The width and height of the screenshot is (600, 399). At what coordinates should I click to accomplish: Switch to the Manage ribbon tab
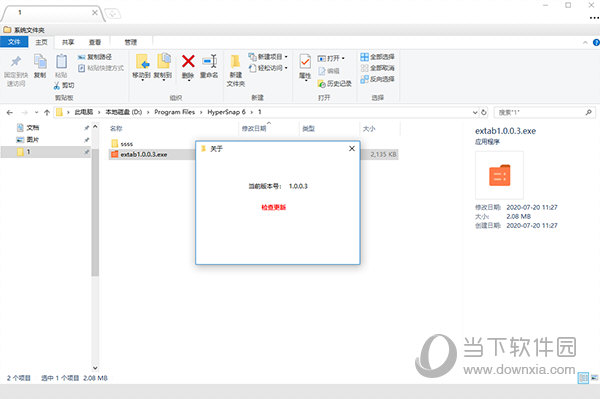pyautogui.click(x=130, y=42)
